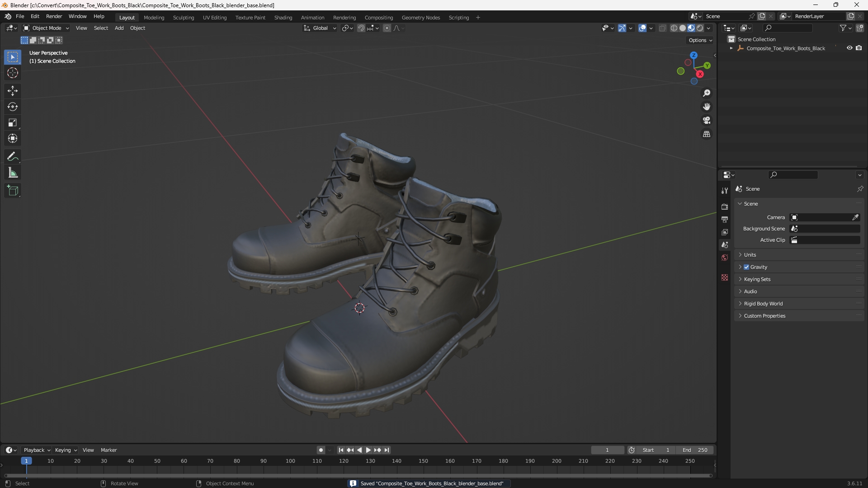This screenshot has height=488, width=868.
Task: Toggle proportional editing
Action: [x=387, y=28]
